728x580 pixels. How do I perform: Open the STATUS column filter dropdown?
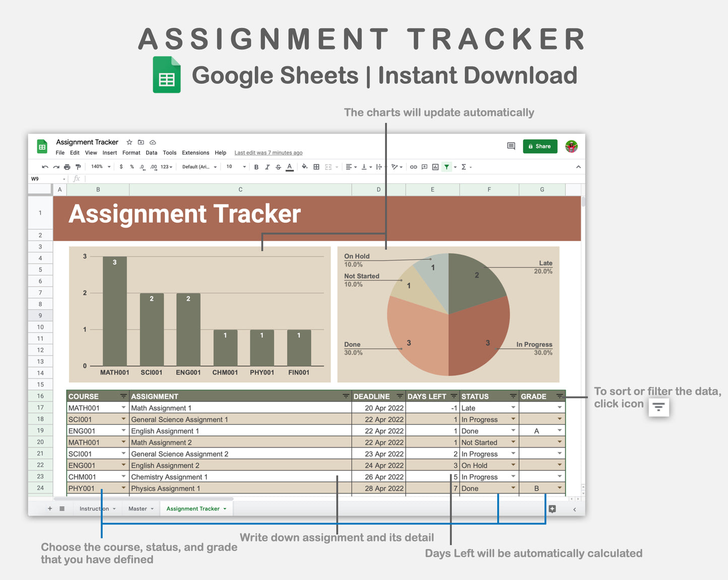point(513,396)
